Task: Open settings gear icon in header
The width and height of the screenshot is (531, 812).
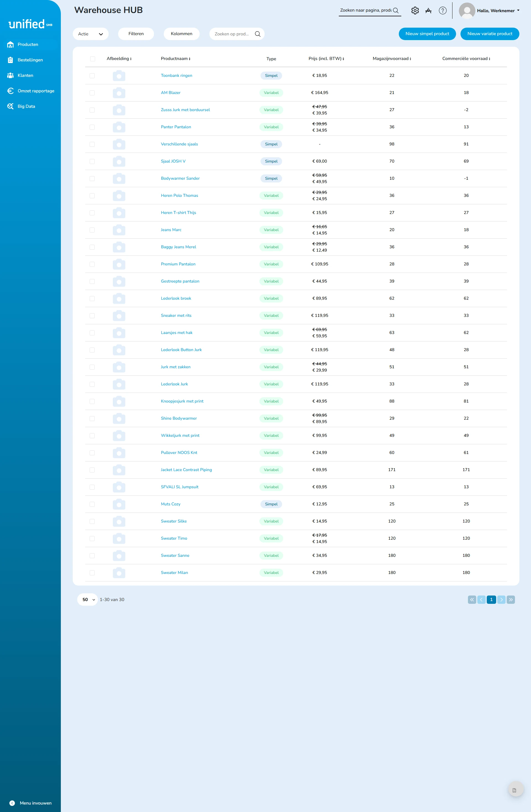Action: [x=415, y=11]
